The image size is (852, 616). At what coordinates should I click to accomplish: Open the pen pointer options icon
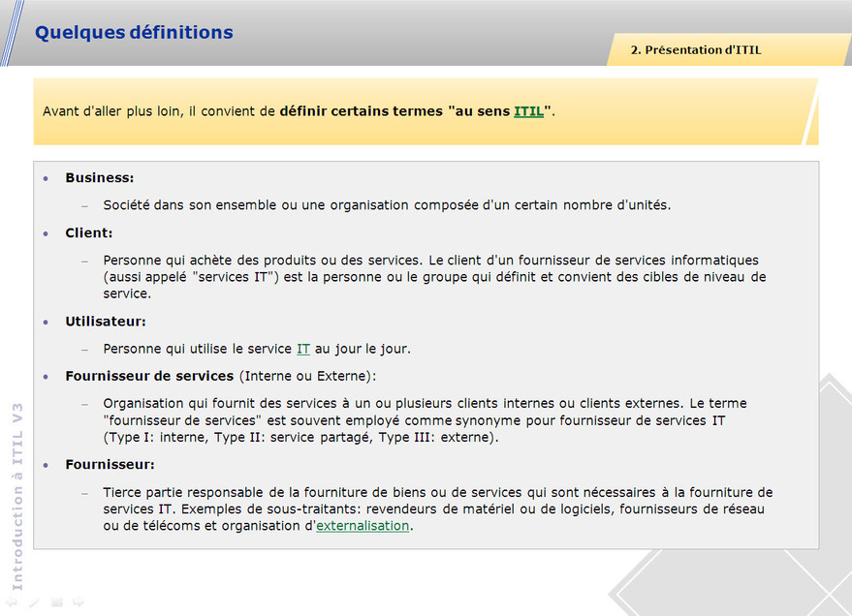pos(34,602)
